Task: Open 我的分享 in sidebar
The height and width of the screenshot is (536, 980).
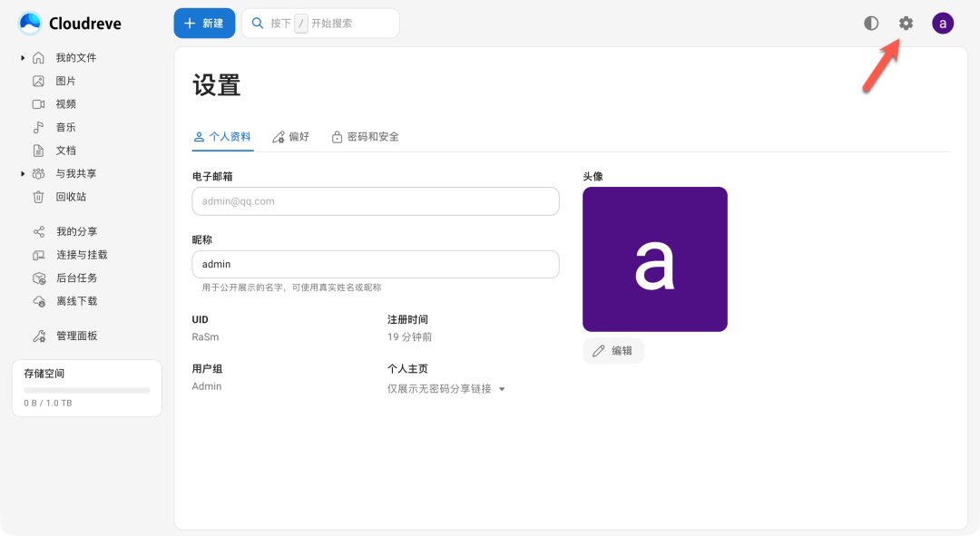Action: [x=76, y=232]
